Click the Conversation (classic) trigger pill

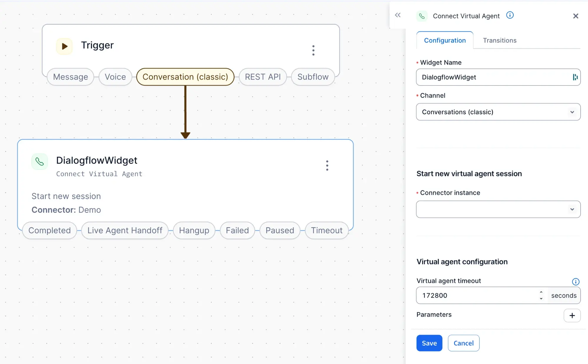(x=185, y=77)
